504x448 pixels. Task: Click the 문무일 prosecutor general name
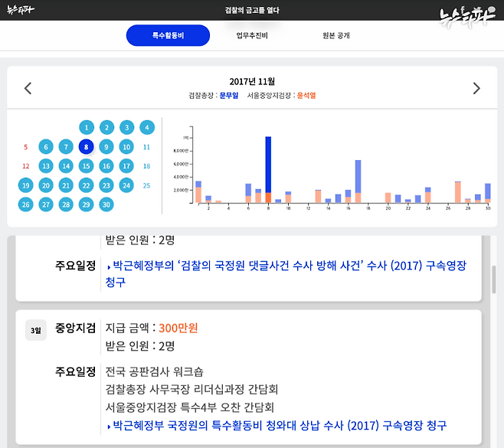point(229,96)
